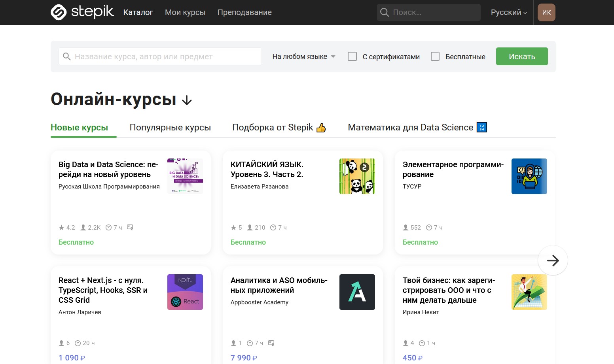
Task: Go to 'Мои курсы' in navigation
Action: pos(185,12)
